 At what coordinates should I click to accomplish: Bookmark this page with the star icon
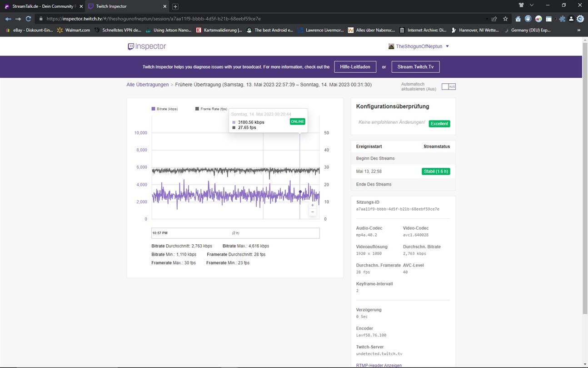505,19
